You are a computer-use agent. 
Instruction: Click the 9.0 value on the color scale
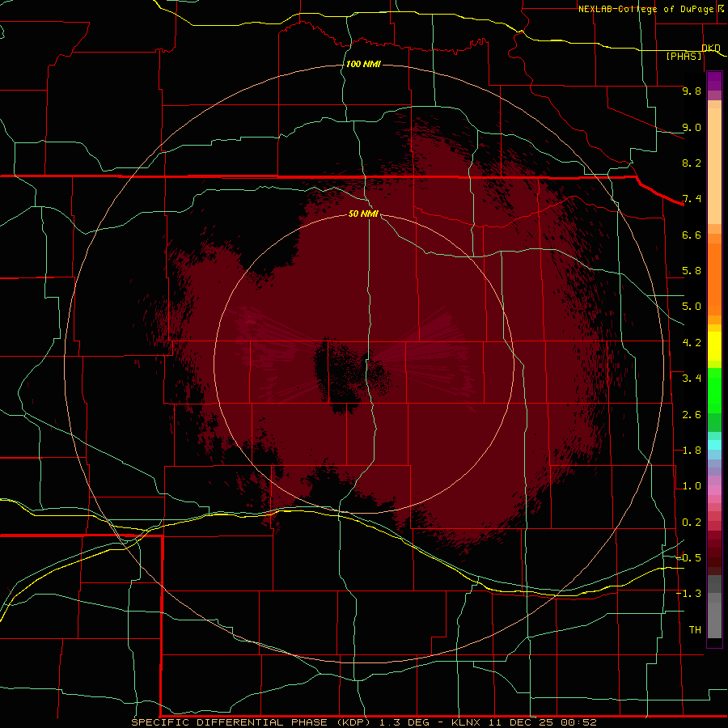[692, 128]
